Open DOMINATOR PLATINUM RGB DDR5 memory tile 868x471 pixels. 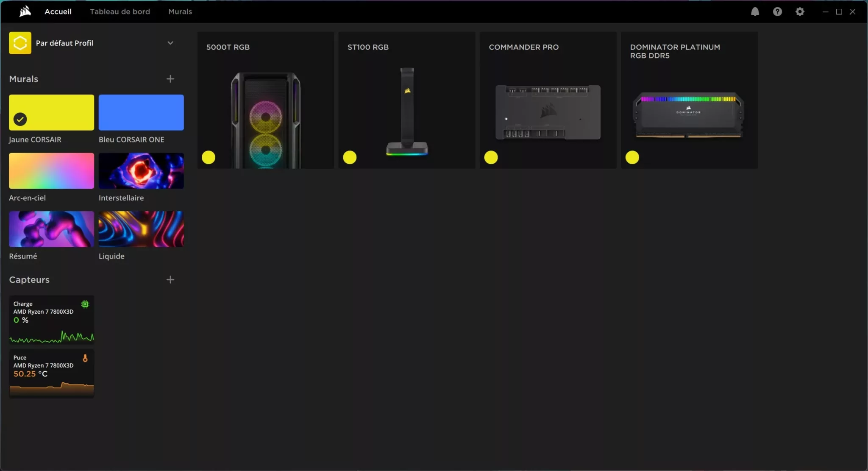tap(689, 100)
